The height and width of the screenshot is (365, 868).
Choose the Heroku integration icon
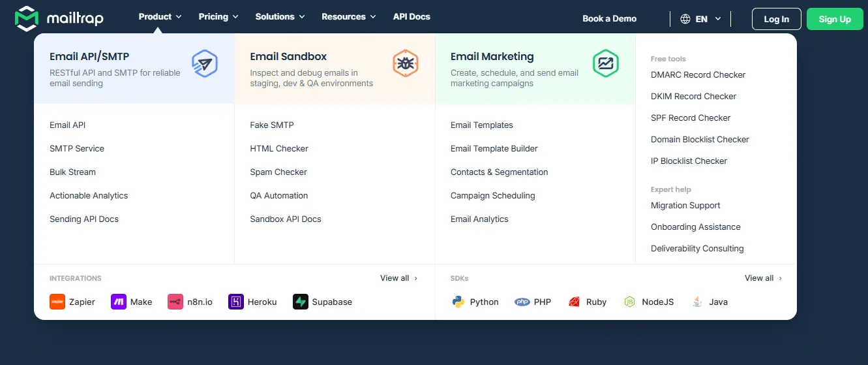pos(236,302)
